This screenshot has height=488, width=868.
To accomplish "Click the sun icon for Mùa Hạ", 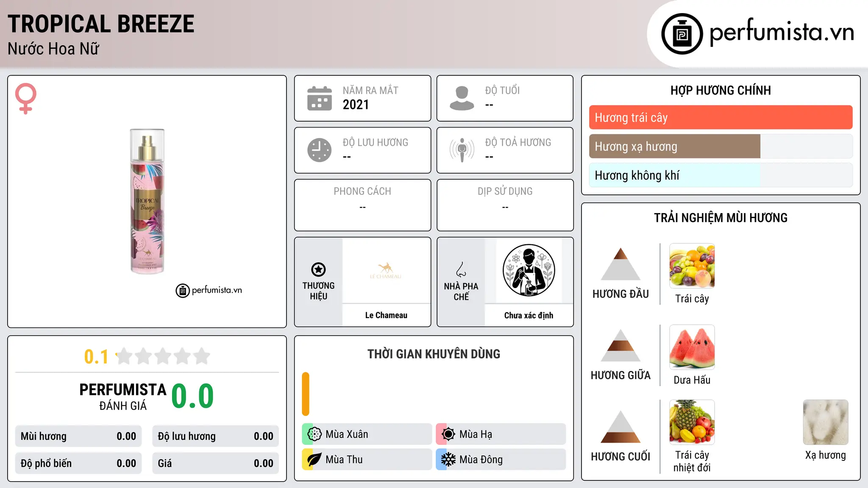I will click(448, 434).
